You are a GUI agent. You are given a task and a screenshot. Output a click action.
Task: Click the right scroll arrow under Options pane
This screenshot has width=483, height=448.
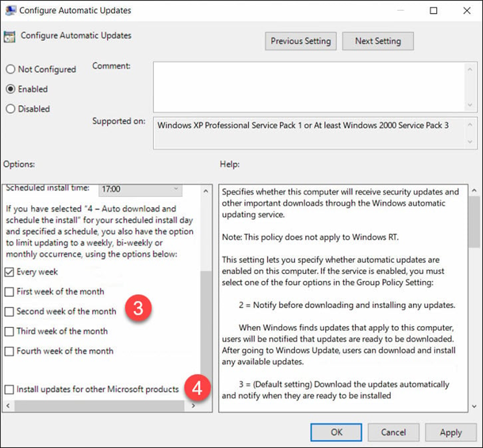pyautogui.click(x=194, y=405)
